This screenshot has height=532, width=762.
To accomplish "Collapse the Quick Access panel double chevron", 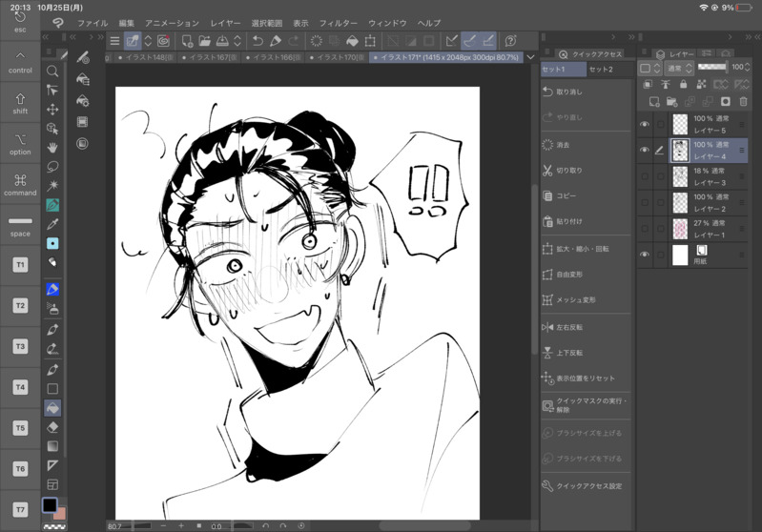I will [631, 37].
